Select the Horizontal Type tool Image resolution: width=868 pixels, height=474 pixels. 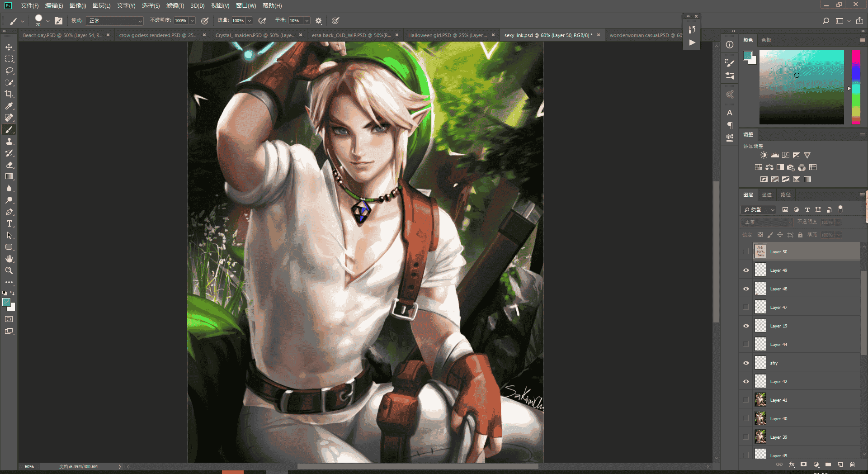[x=9, y=223]
